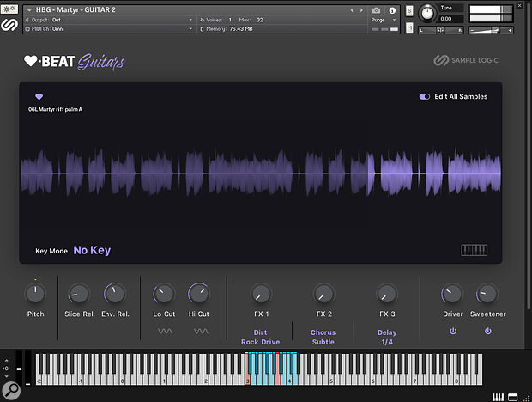Click instrument name HBG - Martyr - GUITAR 2

(76, 10)
